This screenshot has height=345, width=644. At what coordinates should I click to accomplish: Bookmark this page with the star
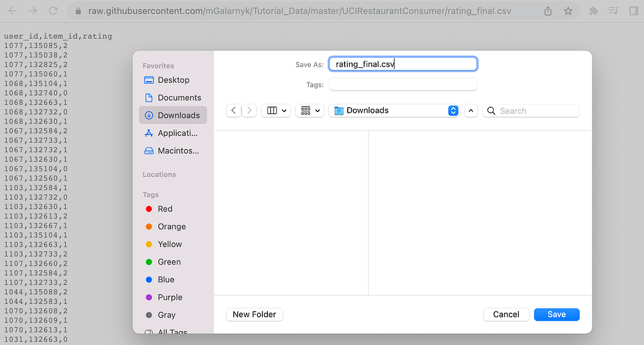point(568,11)
